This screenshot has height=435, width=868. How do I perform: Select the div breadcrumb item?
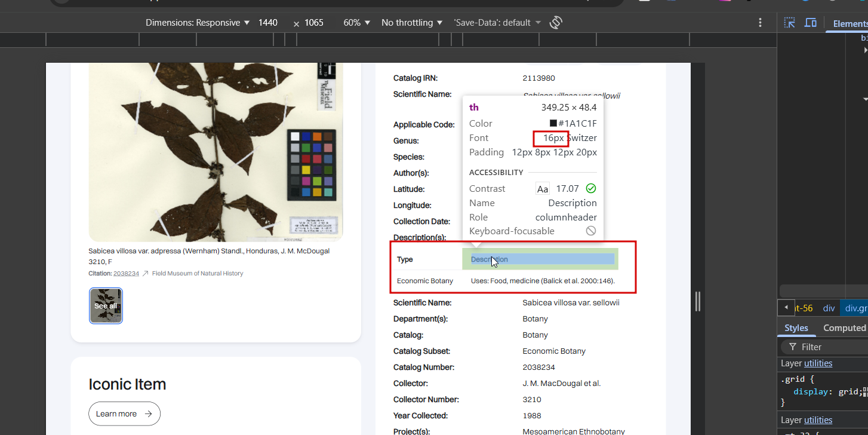(x=829, y=308)
